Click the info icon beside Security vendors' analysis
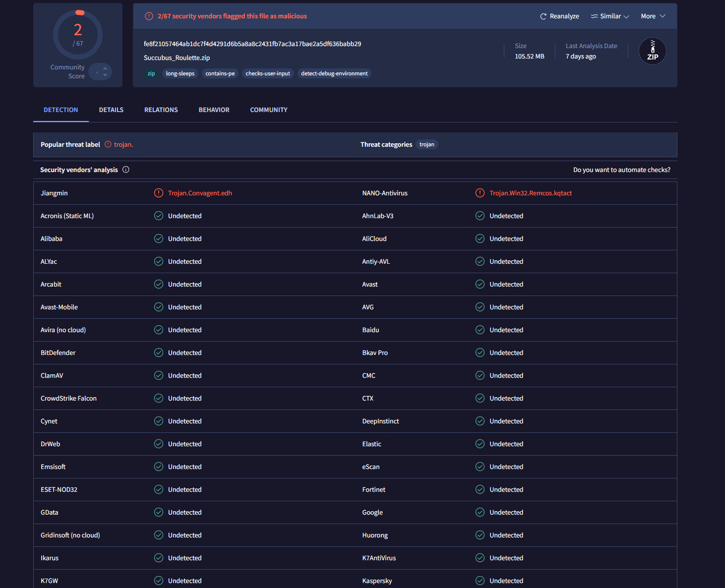The height and width of the screenshot is (588, 725). point(126,170)
